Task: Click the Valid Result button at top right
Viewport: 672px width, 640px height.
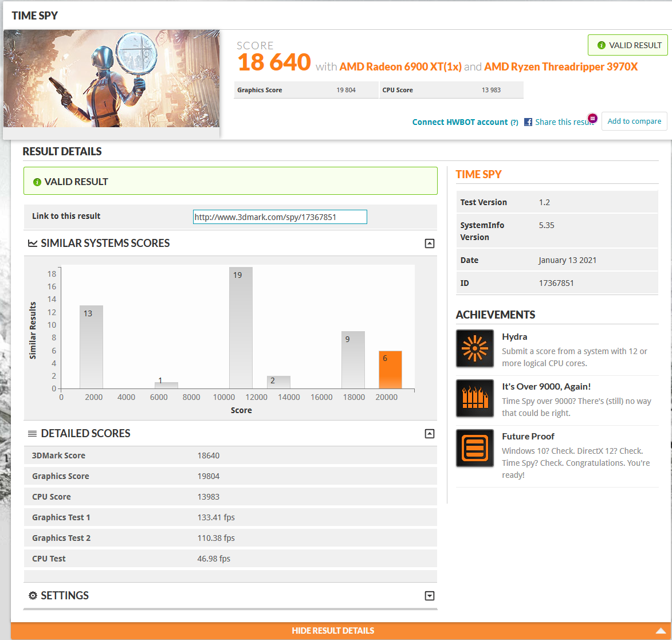Action: tap(627, 45)
